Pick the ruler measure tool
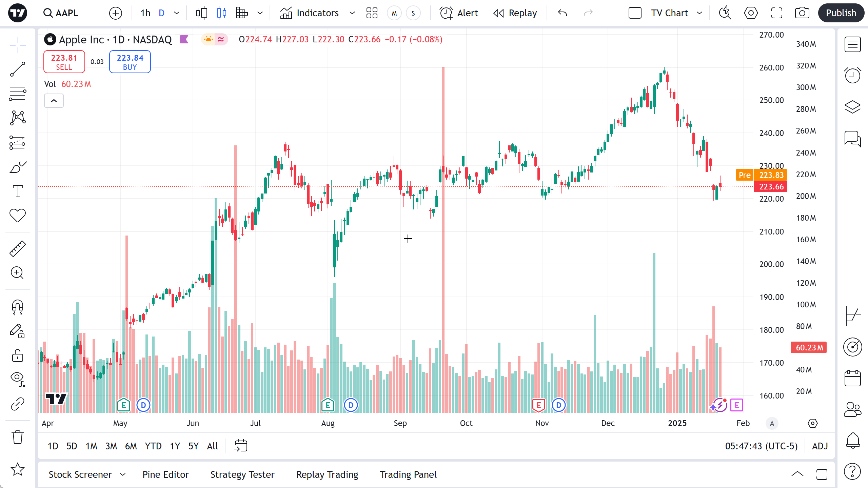This screenshot has height=488, width=868. click(x=18, y=249)
